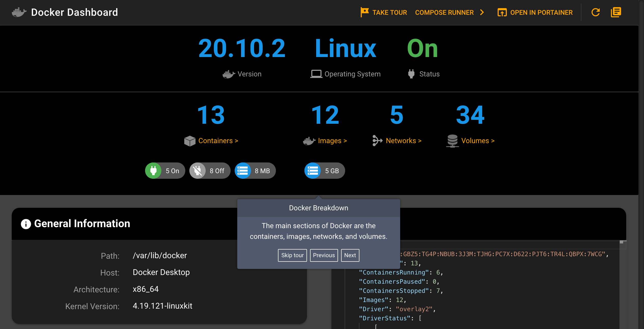Click the Take Tour flag icon
644x329 pixels.
[365, 12]
